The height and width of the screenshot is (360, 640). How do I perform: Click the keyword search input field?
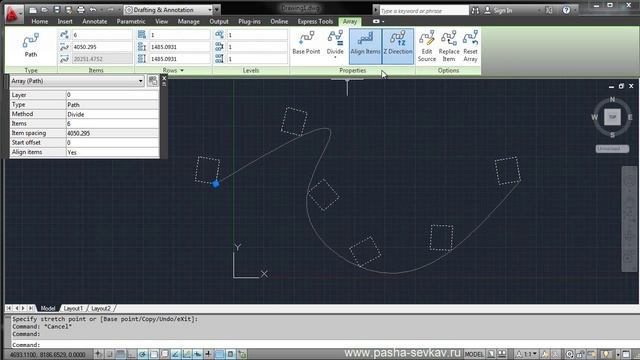click(423, 11)
